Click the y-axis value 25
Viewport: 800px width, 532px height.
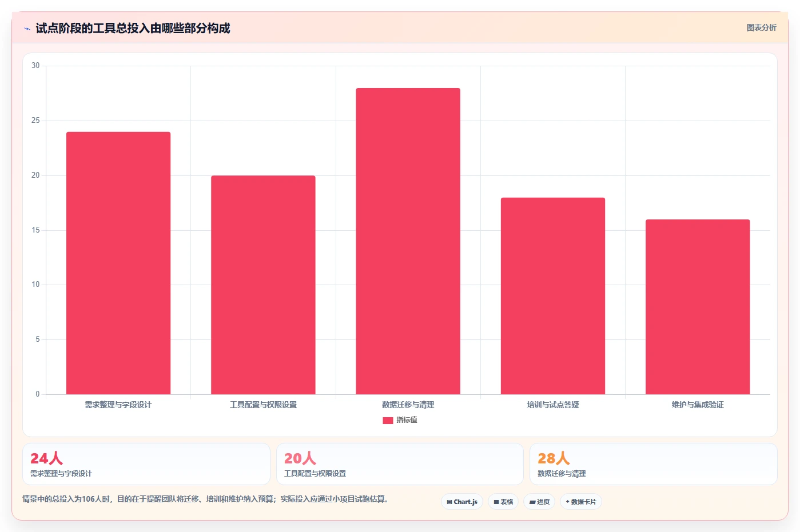[x=35, y=121]
